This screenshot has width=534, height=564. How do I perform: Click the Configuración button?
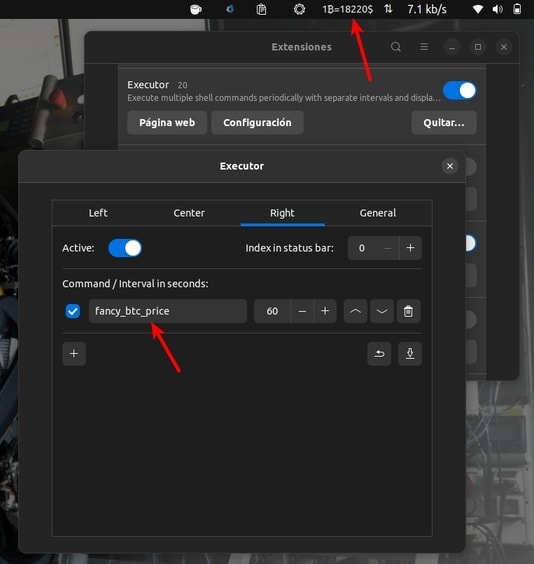tap(257, 123)
